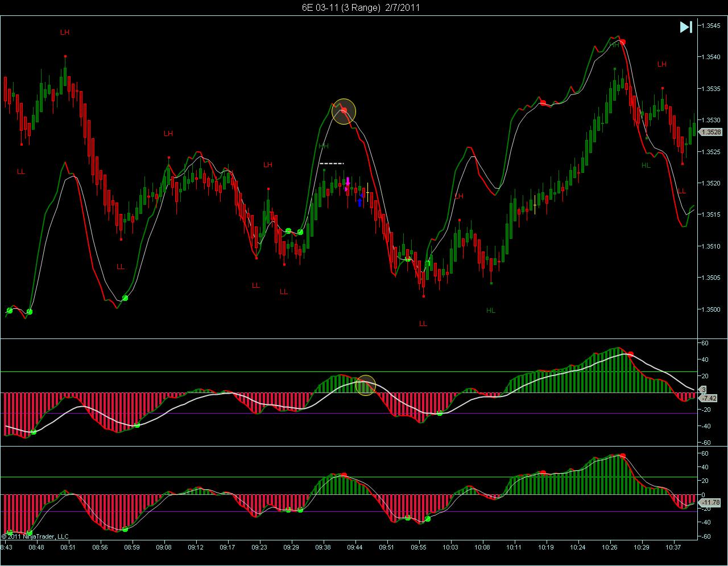Click the 10:24 time axis label
The image size is (728, 566).
[x=578, y=547]
